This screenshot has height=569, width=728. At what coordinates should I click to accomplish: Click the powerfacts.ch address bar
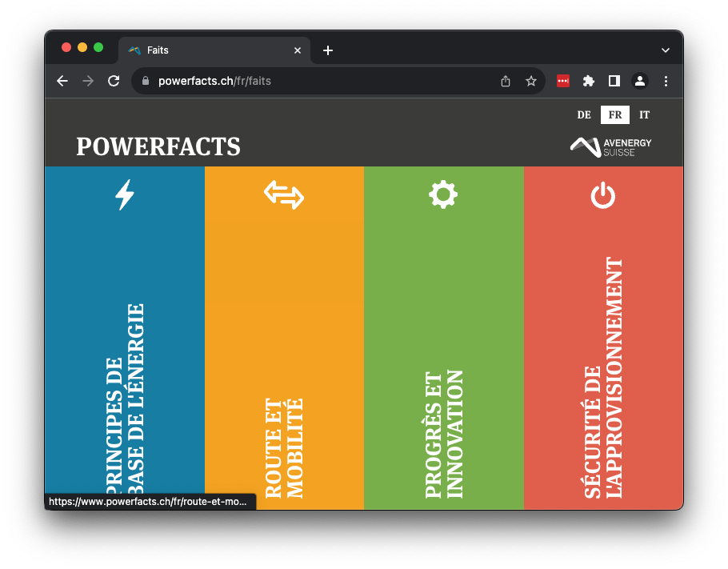click(x=320, y=81)
